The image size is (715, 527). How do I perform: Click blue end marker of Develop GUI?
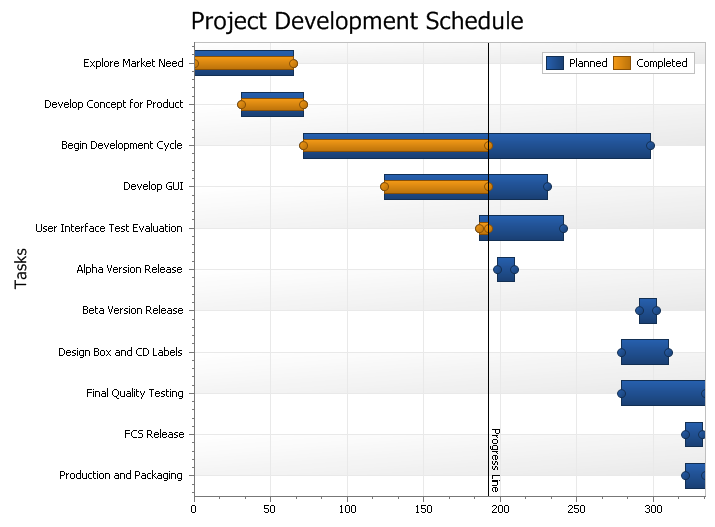(x=548, y=186)
